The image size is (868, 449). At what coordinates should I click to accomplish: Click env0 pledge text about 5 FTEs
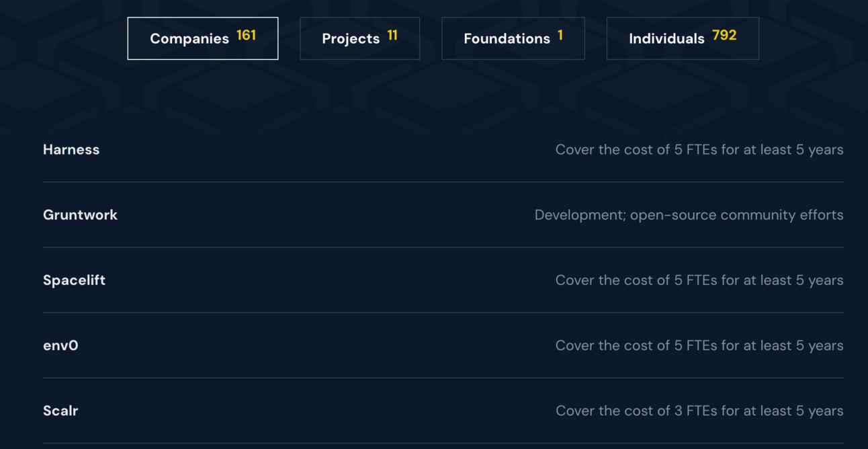[699, 345]
